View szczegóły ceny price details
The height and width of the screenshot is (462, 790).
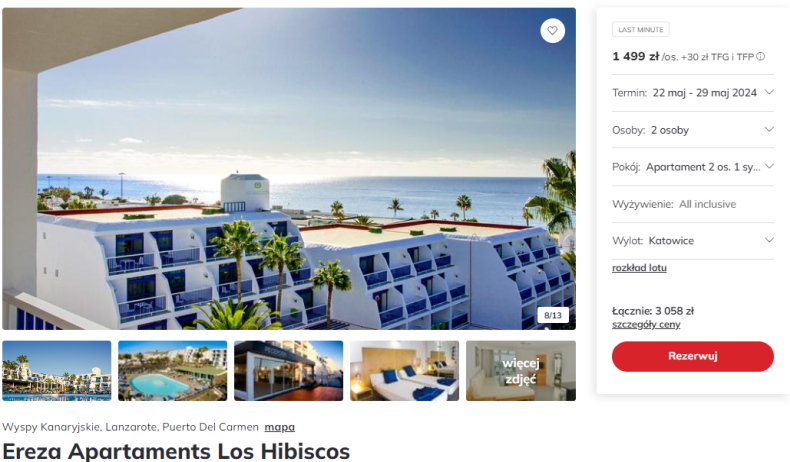point(646,324)
